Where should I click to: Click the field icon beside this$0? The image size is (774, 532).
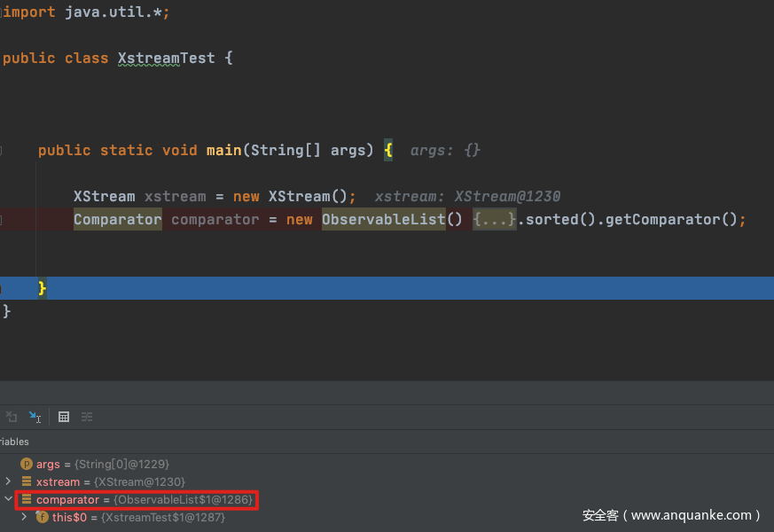coord(42,517)
